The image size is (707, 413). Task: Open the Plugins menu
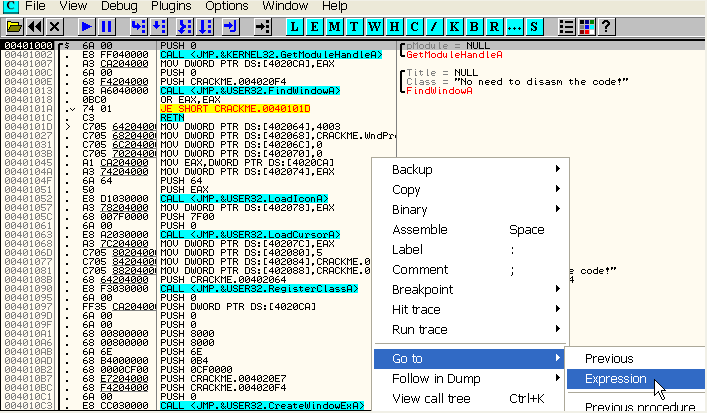click(171, 6)
